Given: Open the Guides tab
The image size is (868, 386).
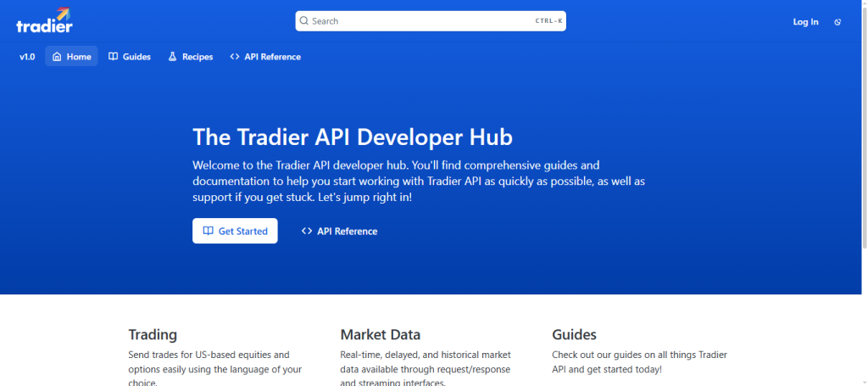Looking at the screenshot, I should point(130,57).
